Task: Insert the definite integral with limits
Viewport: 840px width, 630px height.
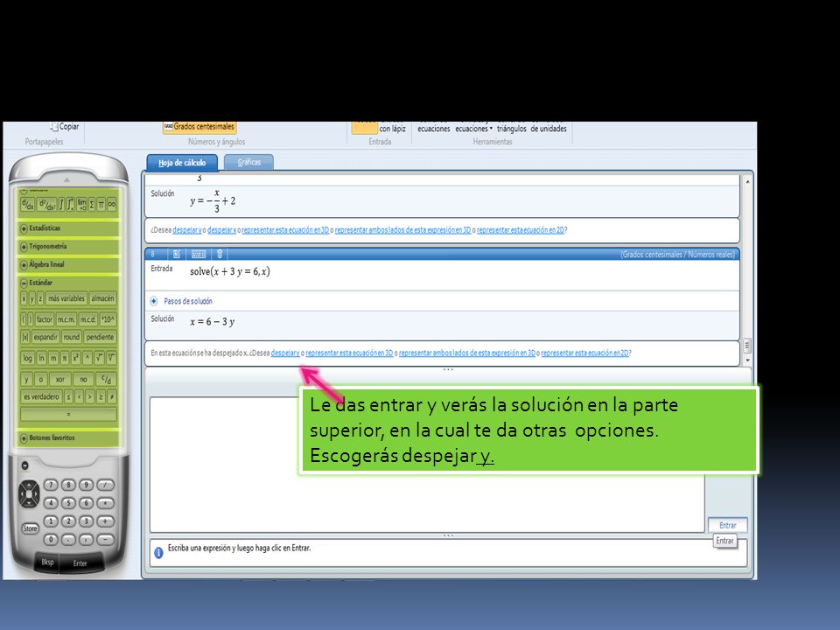Action: [x=70, y=205]
